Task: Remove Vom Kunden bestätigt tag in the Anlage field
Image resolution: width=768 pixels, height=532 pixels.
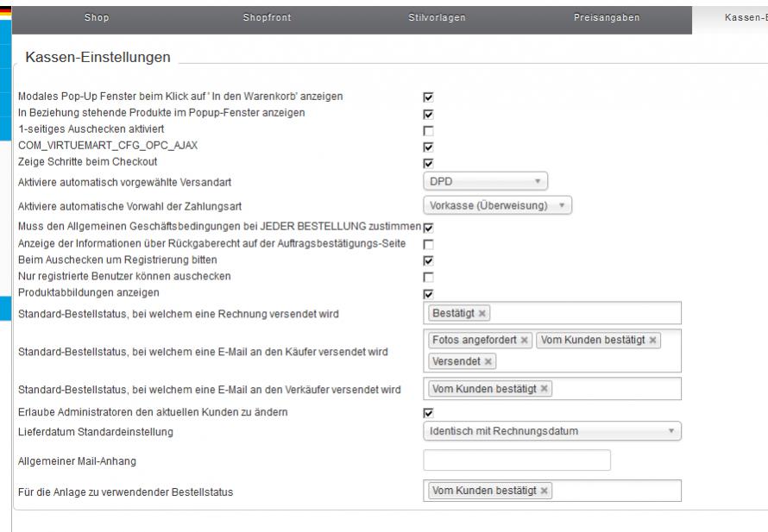Action: click(x=544, y=491)
